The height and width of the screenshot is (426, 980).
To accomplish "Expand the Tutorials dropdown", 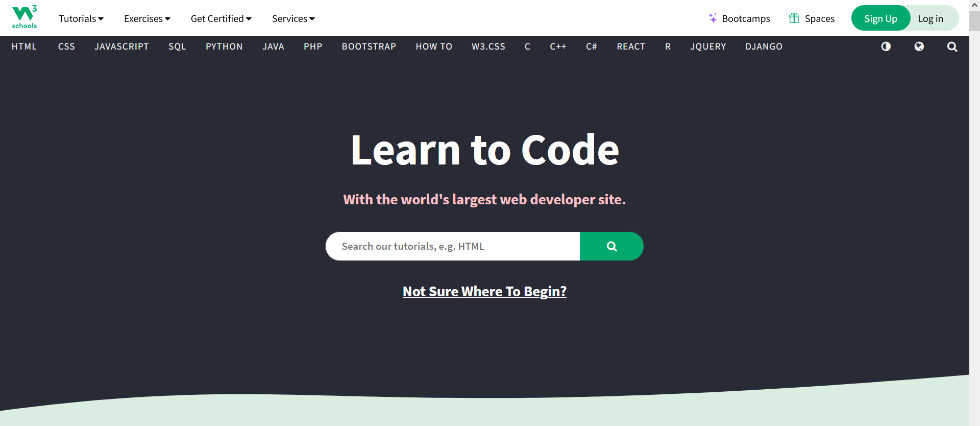I will point(81,18).
